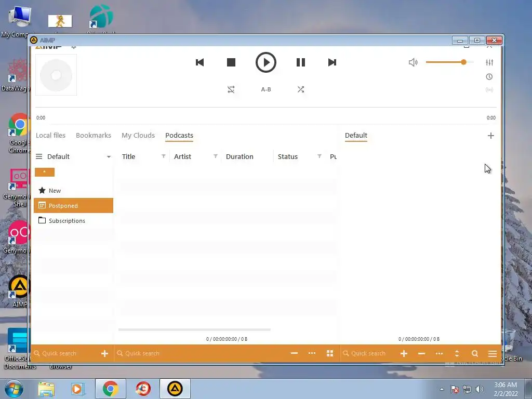
Task: Open system tray volume icon
Action: point(480,389)
